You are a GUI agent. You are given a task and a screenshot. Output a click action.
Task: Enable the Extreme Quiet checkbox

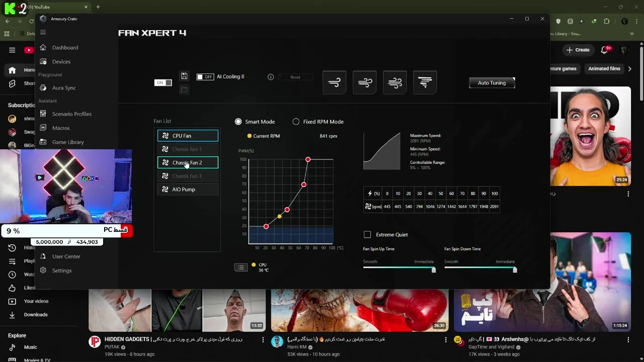coord(367,235)
